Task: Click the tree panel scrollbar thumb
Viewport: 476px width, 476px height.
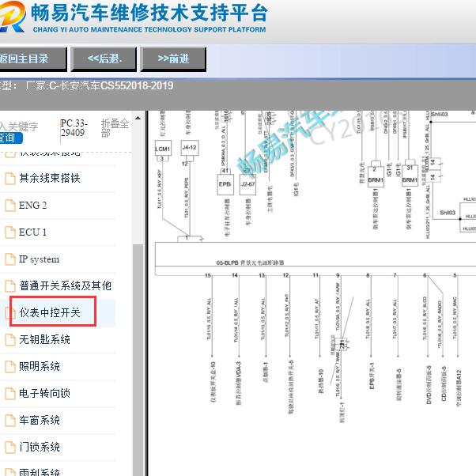Action: click(x=138, y=360)
